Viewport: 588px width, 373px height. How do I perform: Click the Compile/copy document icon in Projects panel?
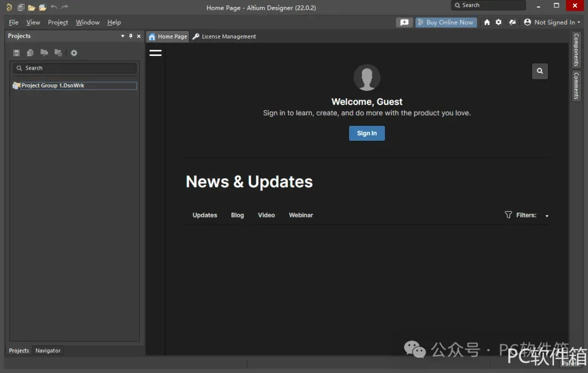coord(30,53)
